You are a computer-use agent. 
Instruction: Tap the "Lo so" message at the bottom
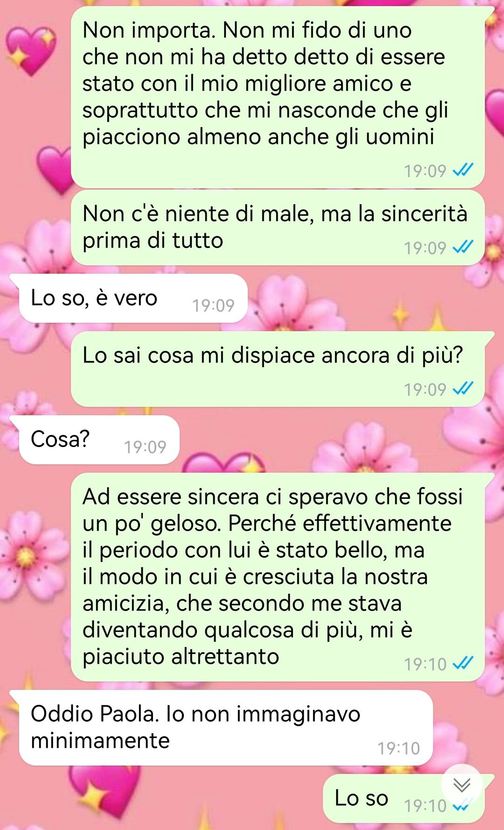click(404, 798)
